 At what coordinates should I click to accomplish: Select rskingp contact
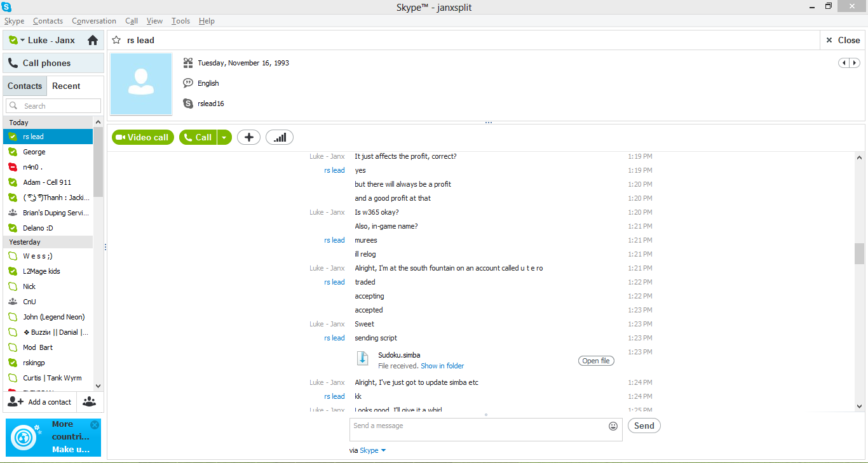48,363
